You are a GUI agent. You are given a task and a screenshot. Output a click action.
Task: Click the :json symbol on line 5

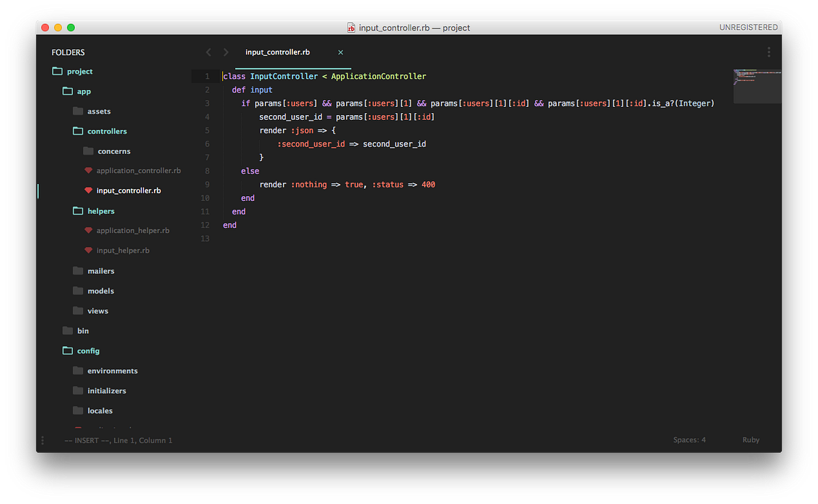[302, 131]
